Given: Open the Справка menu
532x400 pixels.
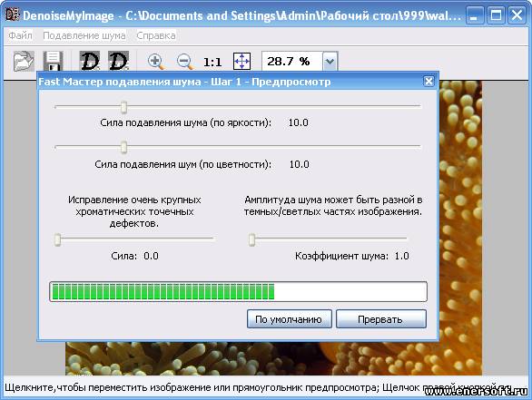Looking at the screenshot, I should point(156,35).
